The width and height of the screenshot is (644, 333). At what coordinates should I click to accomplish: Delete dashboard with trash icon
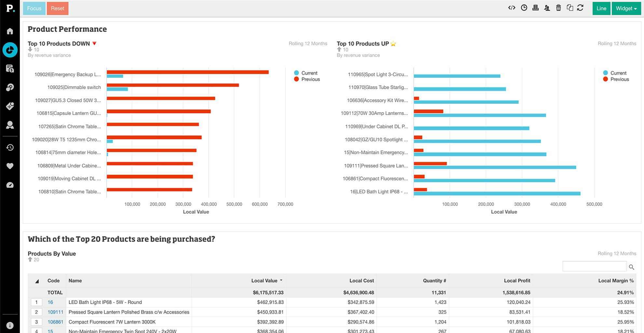click(558, 8)
